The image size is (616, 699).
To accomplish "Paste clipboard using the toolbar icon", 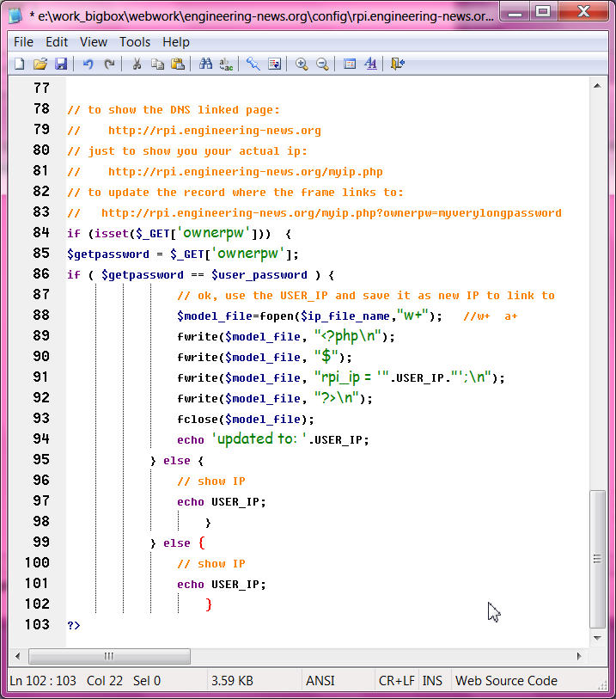I will [x=178, y=64].
